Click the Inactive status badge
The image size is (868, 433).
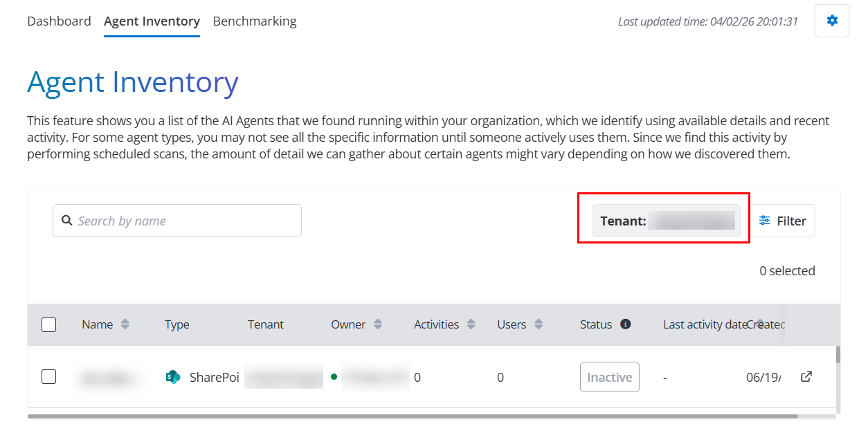coord(609,377)
